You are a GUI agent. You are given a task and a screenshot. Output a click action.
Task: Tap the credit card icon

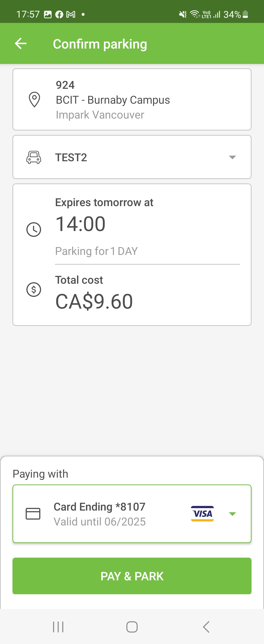pyautogui.click(x=33, y=514)
